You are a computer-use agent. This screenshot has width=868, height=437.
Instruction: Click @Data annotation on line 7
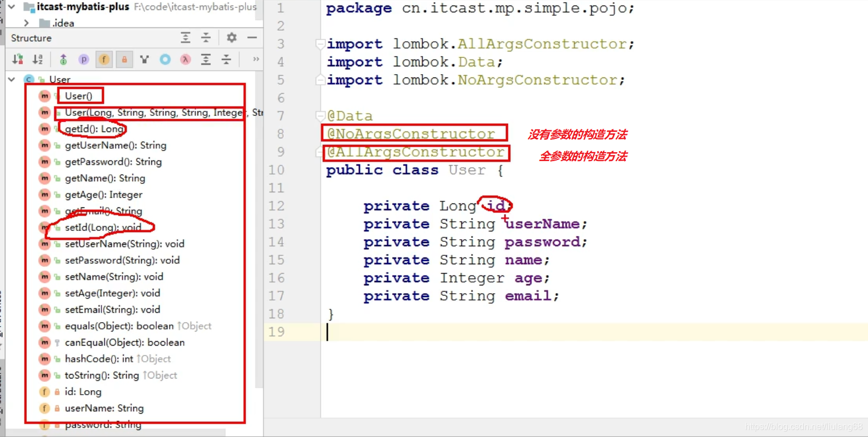coord(349,116)
